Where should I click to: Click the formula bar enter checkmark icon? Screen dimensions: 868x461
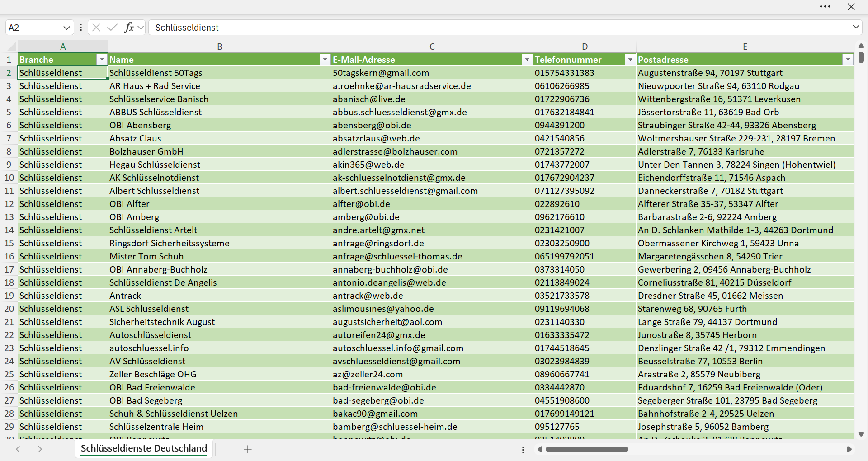(x=113, y=28)
